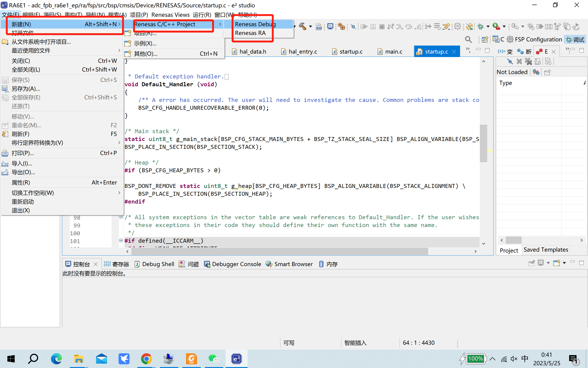Click the Step Return icon
This screenshot has width=588, height=368.
click(418, 26)
